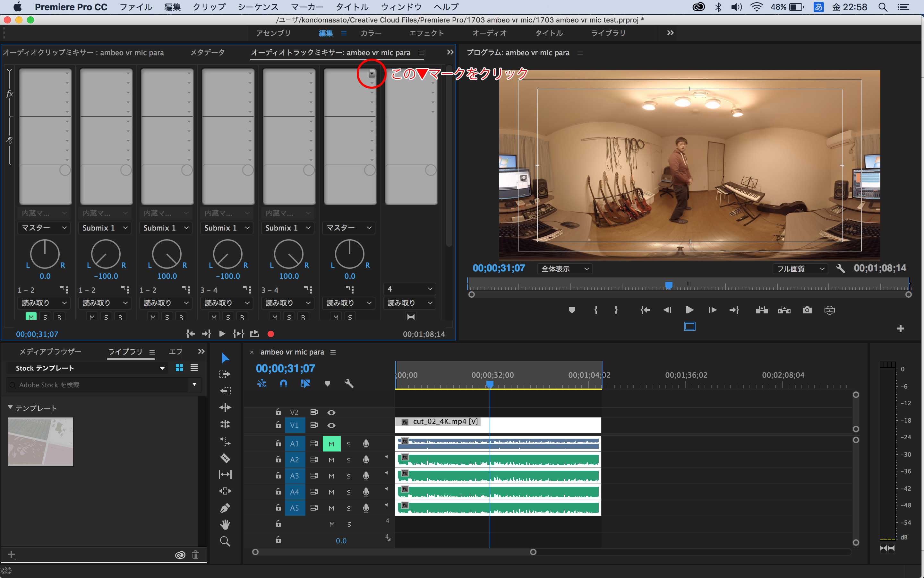Toggle Safe Margins button below transport

coord(689,326)
